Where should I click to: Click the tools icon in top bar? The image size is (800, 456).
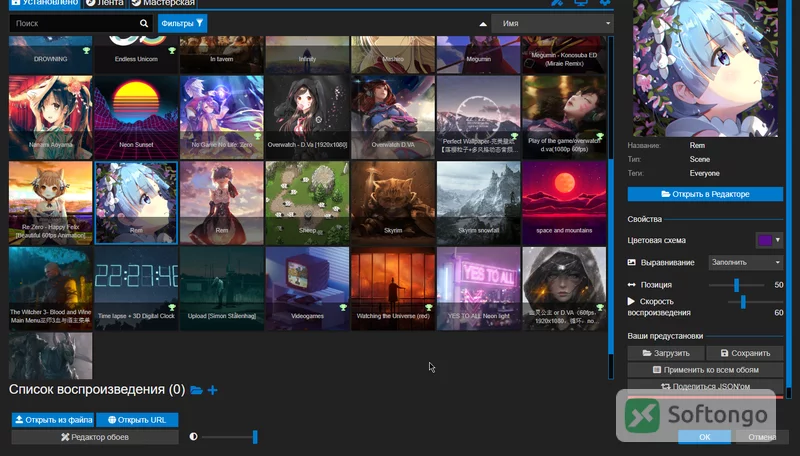(557, 3)
